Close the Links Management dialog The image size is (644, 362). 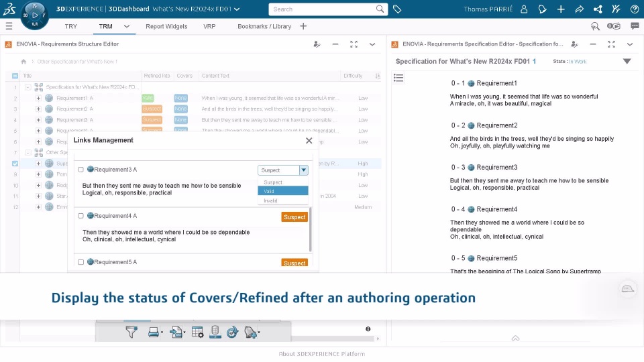click(309, 140)
